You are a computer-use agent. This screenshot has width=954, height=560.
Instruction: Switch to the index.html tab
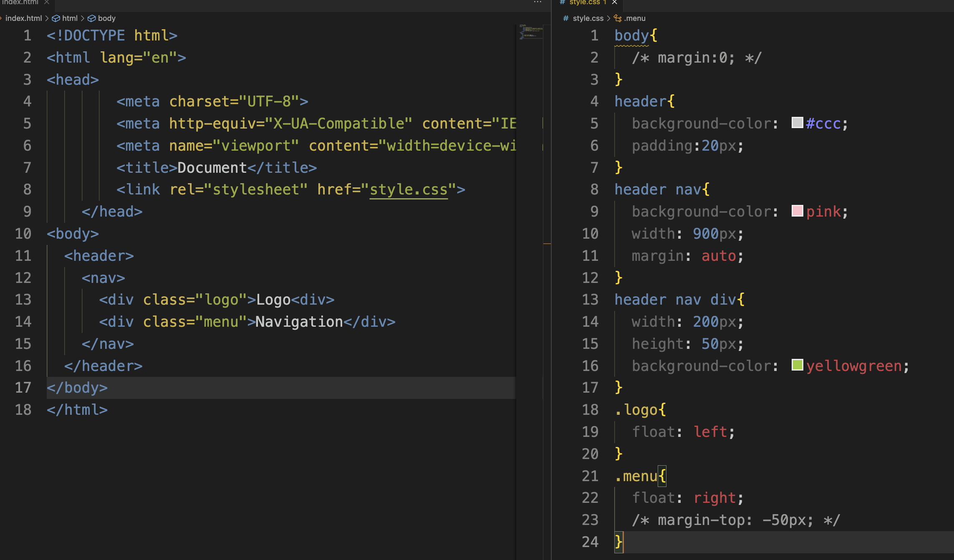(20, 3)
